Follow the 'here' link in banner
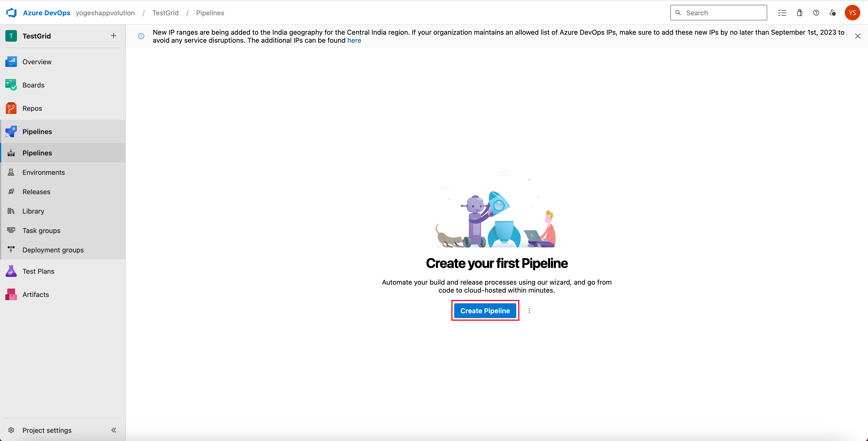868x441 pixels. [354, 40]
